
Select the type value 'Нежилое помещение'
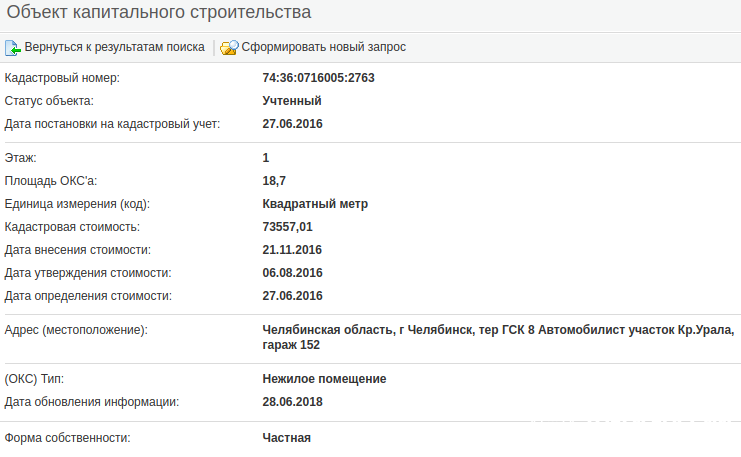[324, 379]
